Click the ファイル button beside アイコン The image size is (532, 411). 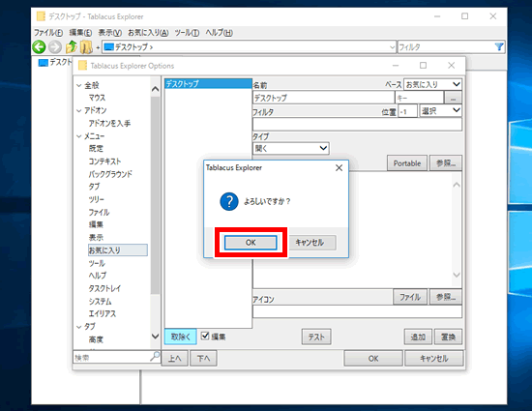click(410, 297)
